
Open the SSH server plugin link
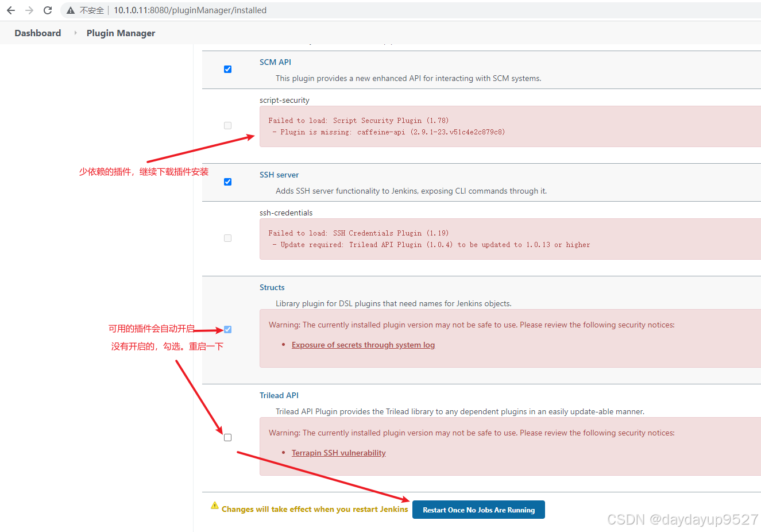(x=279, y=175)
